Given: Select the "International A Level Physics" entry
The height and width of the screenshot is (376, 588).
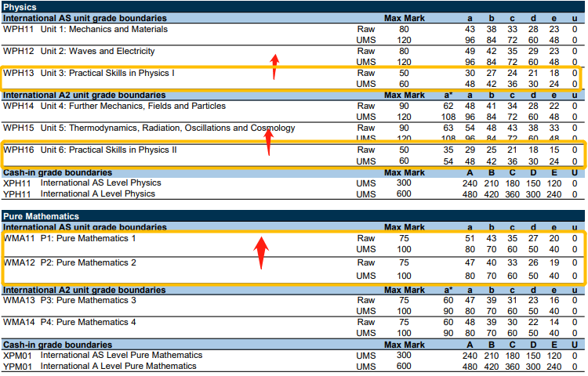Looking at the screenshot, I should 97,193.
